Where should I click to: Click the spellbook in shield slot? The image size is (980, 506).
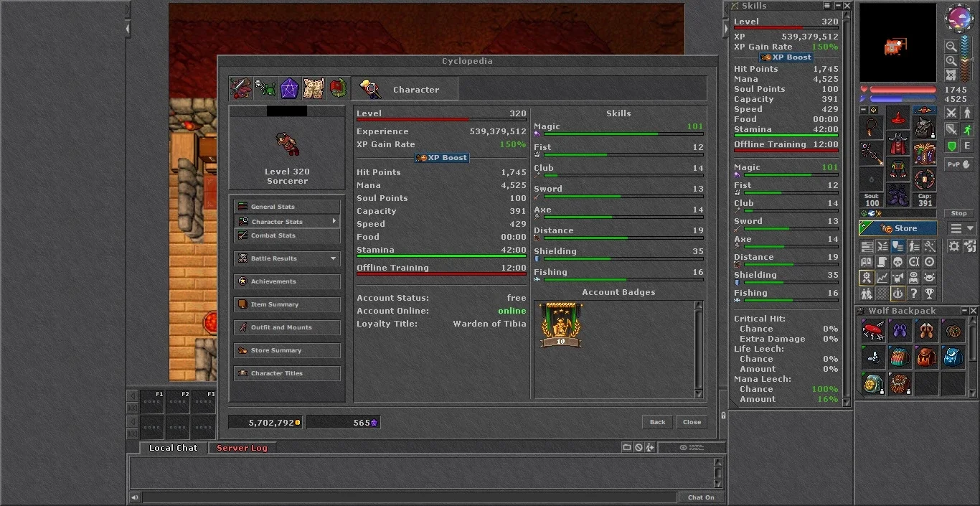(925, 153)
